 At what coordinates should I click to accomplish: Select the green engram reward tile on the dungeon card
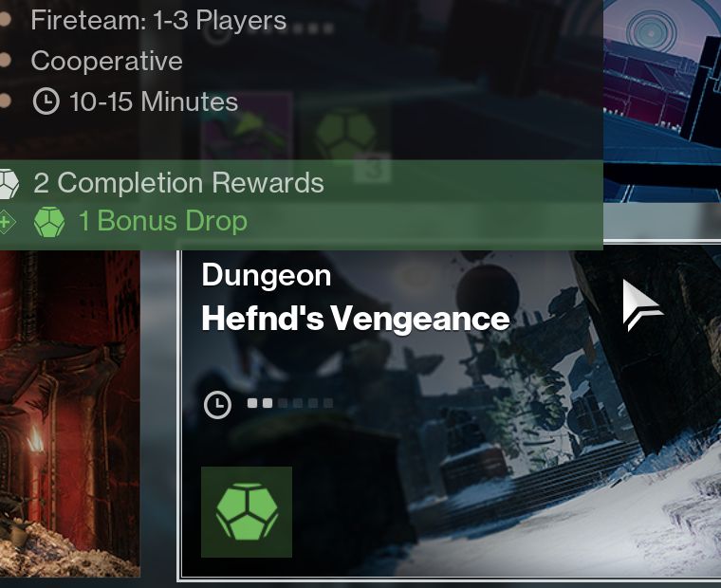(247, 512)
